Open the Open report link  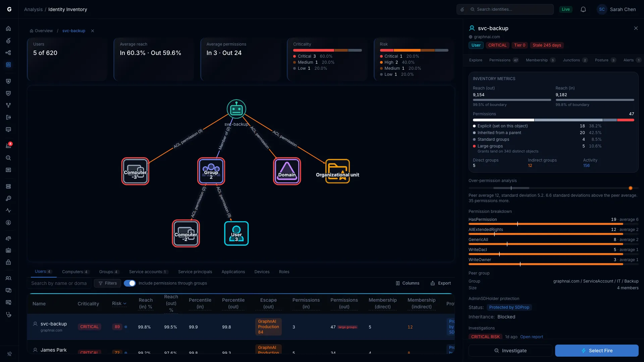(x=531, y=337)
